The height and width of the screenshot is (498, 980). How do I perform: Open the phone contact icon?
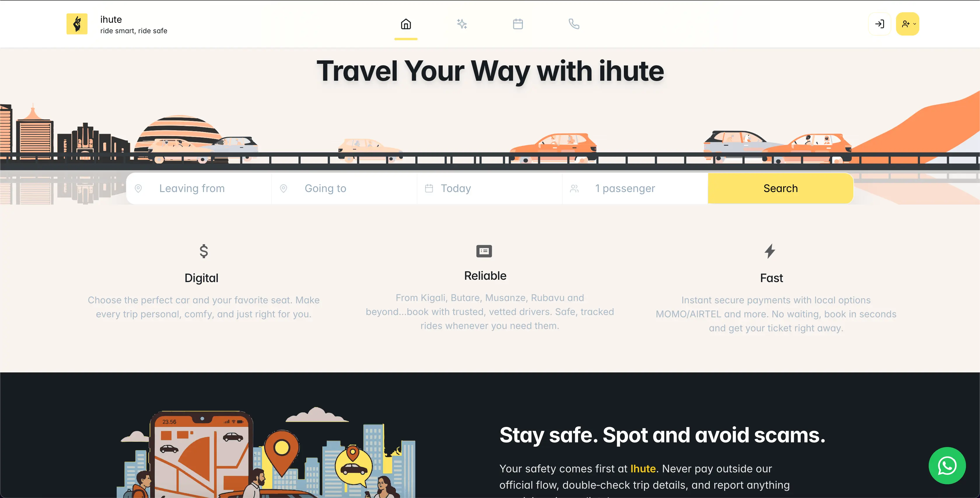(x=574, y=24)
